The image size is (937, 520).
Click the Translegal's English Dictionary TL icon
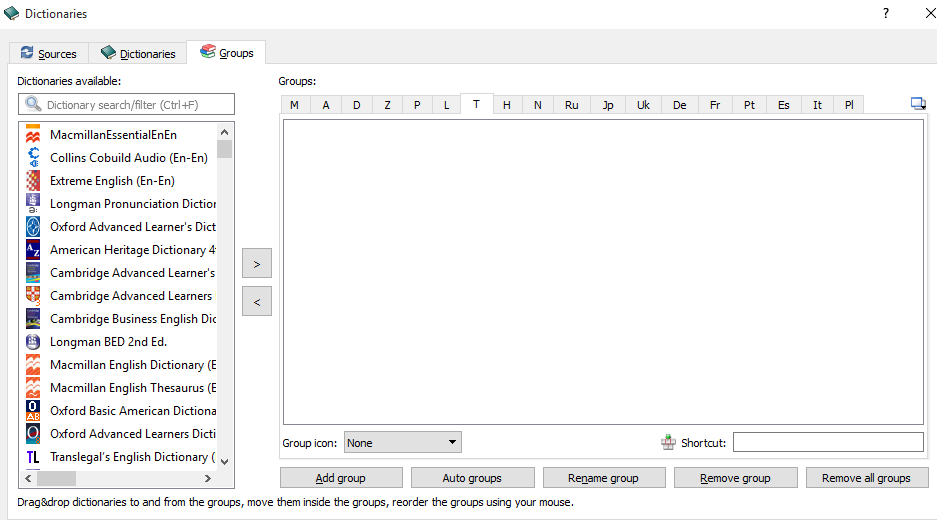tap(33, 457)
